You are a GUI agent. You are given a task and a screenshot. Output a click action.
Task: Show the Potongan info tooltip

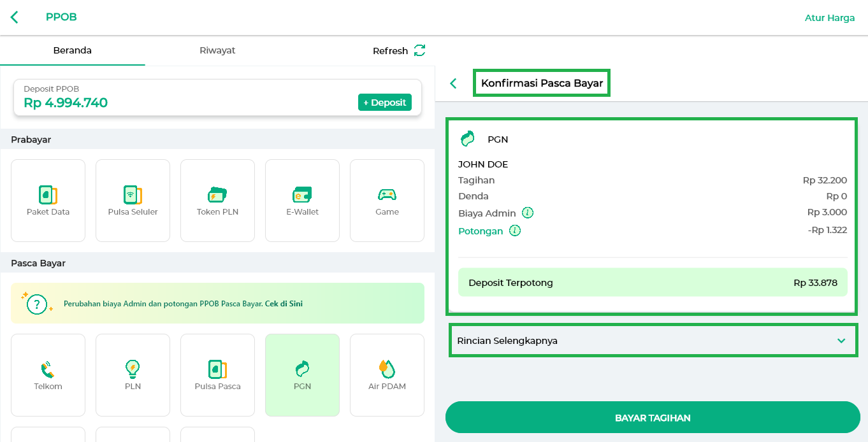click(515, 231)
